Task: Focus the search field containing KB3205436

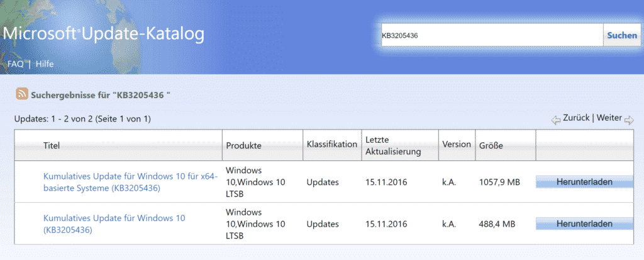Action: coord(492,35)
